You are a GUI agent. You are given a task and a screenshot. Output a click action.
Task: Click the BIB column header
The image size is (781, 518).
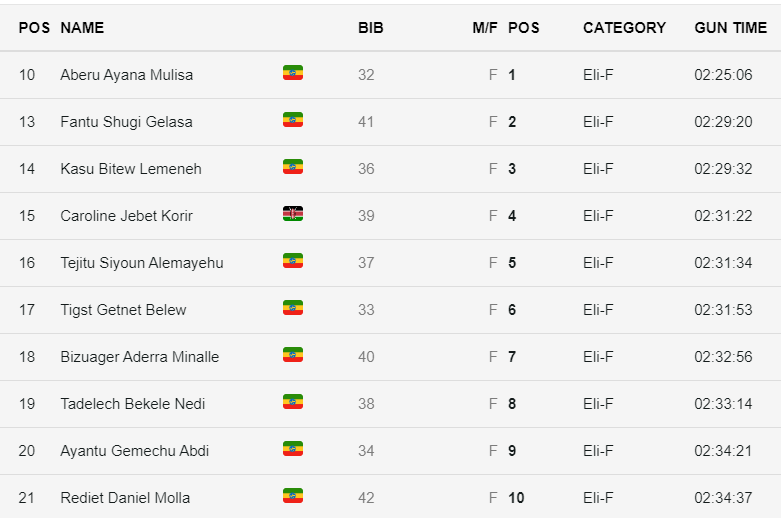(x=370, y=28)
